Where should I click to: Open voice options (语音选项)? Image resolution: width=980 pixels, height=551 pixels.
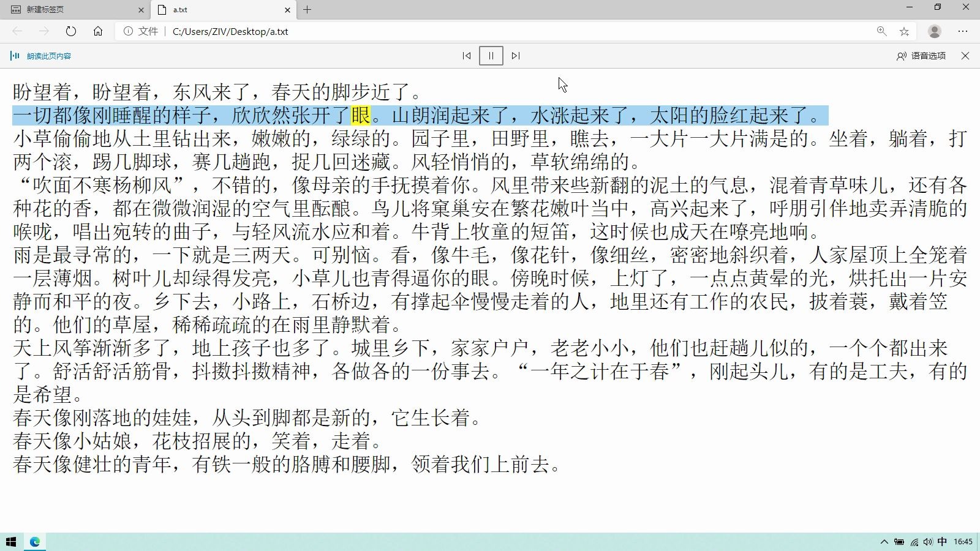[x=921, y=56]
